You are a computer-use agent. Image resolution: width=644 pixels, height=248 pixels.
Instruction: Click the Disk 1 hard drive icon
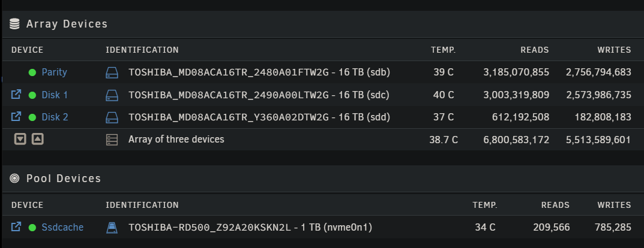(x=112, y=95)
